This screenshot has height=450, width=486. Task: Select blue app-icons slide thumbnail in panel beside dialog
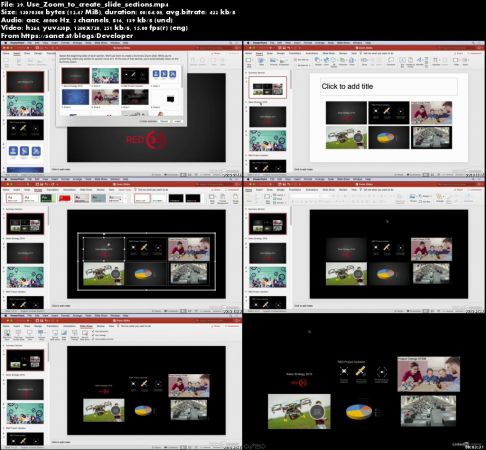[25, 152]
